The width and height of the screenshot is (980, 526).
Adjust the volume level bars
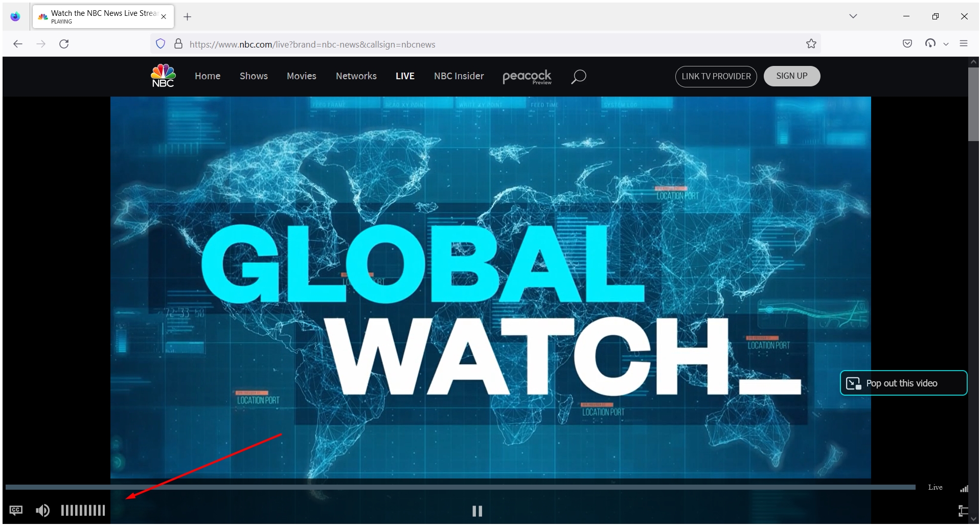(x=83, y=510)
